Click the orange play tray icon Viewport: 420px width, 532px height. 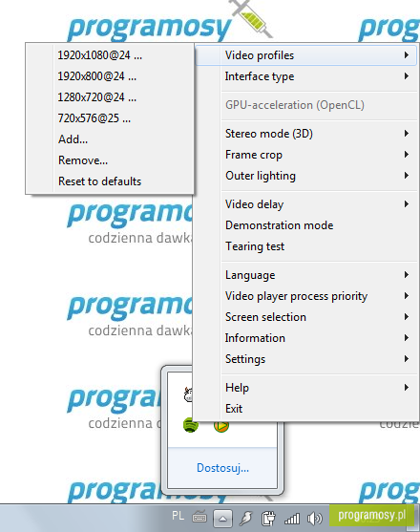[x=221, y=426]
